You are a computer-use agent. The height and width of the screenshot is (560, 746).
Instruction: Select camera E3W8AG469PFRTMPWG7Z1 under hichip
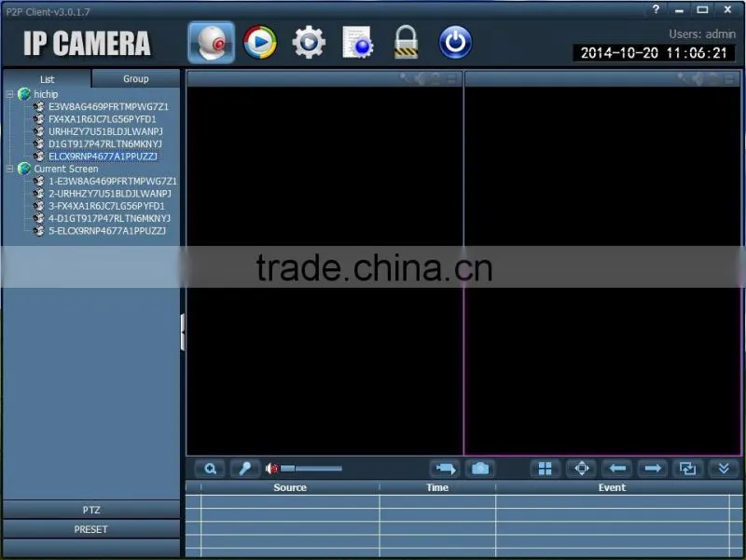[x=108, y=106]
